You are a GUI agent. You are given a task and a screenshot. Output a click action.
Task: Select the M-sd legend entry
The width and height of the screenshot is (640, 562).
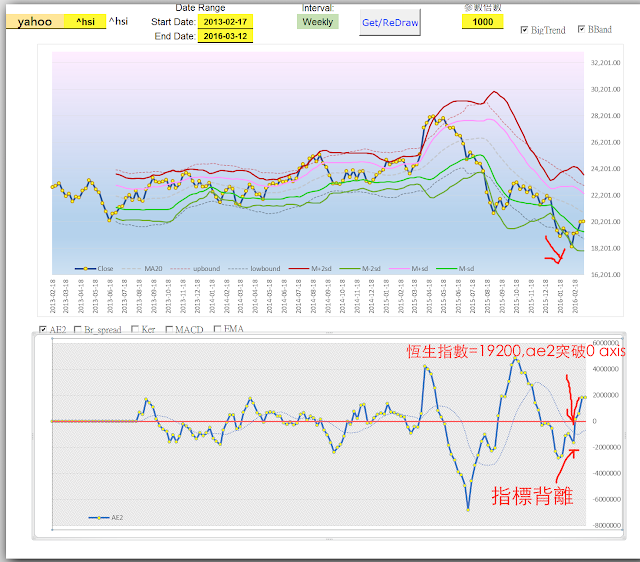click(x=455, y=269)
